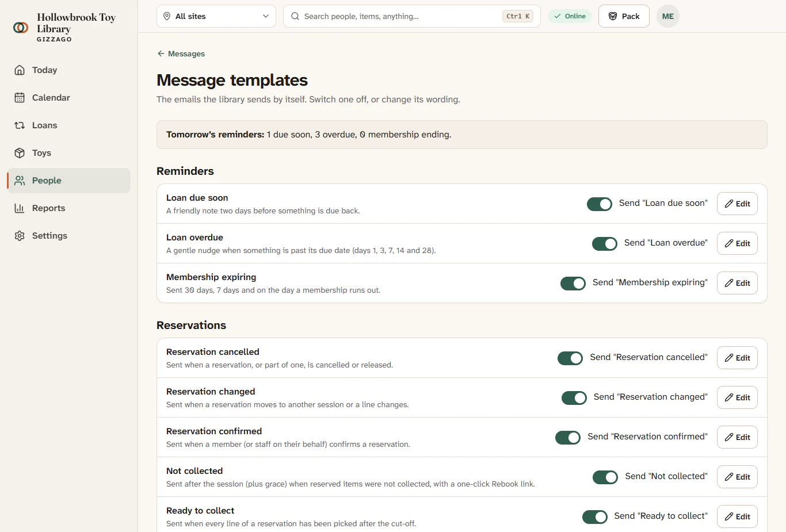Image resolution: width=786 pixels, height=532 pixels.
Task: Click "Loan overdue" row title
Action: (x=194, y=238)
